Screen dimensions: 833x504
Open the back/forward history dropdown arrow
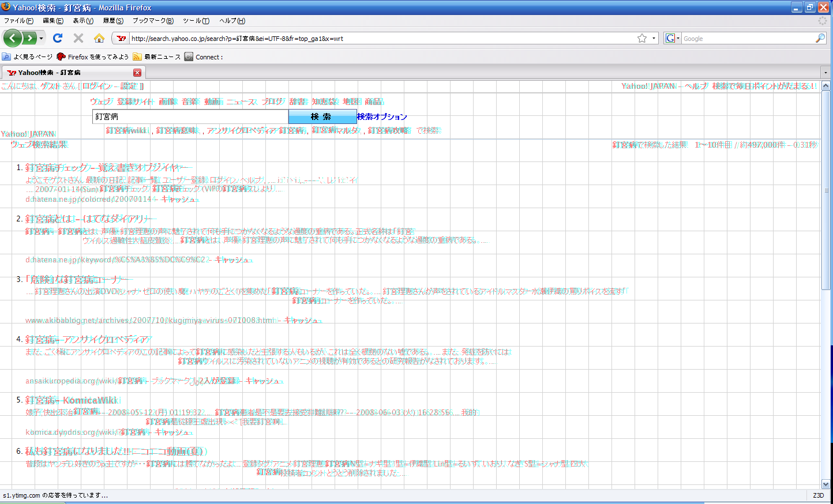(41, 39)
